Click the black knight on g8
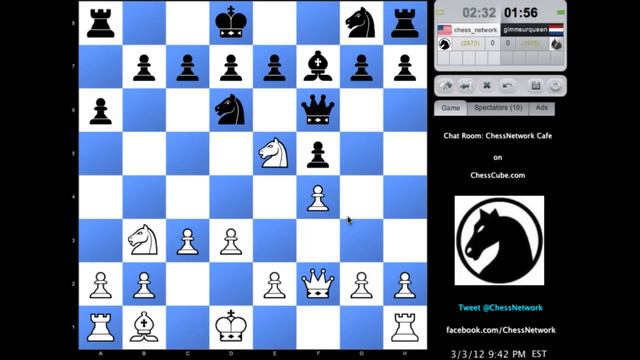The image size is (640, 360). [x=361, y=23]
